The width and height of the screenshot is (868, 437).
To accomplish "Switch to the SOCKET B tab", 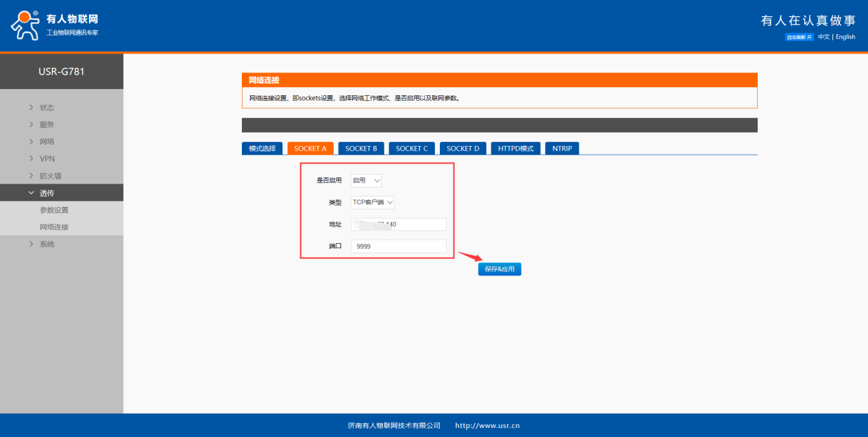I will pyautogui.click(x=361, y=149).
